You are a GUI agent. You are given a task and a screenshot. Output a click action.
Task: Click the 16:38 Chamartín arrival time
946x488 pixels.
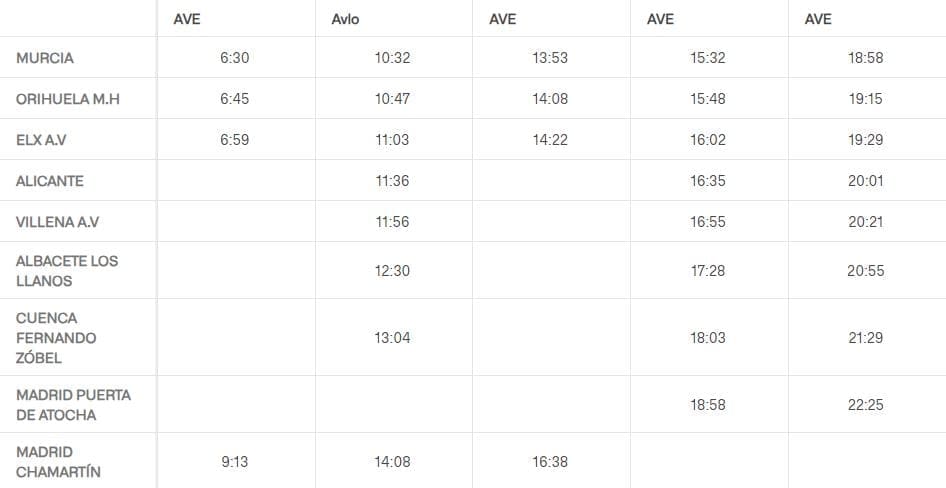point(550,462)
